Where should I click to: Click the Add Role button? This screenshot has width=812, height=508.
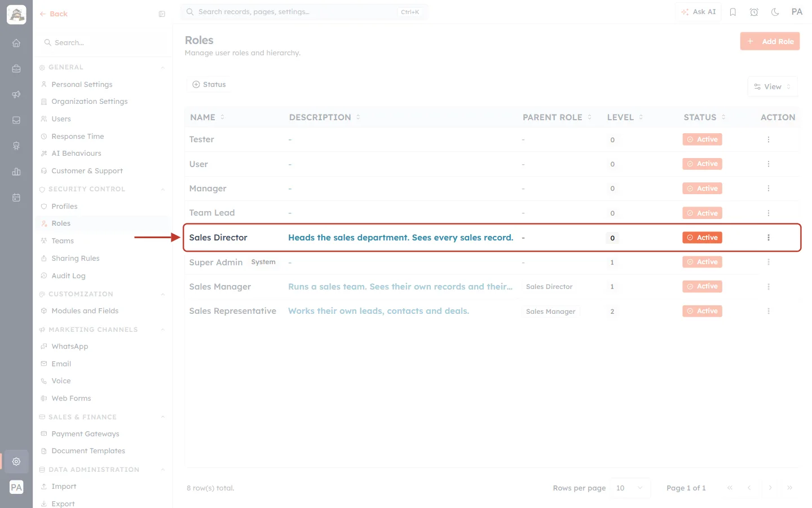click(770, 41)
